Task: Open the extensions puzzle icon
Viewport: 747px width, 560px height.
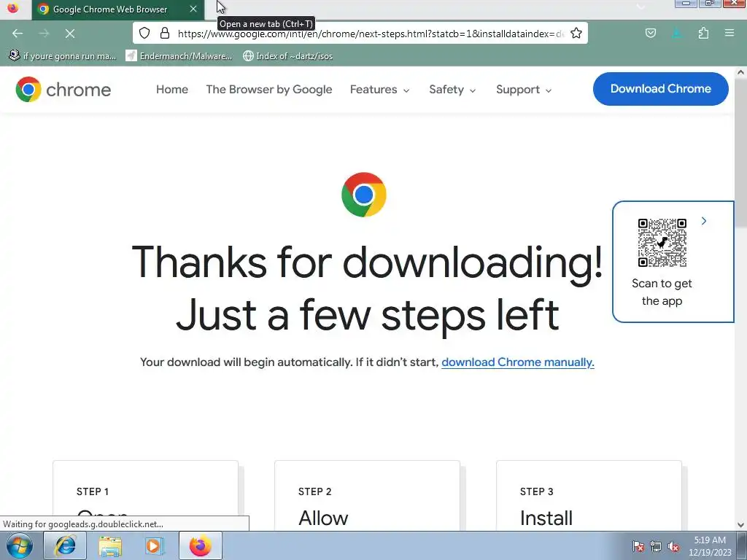Action: [703, 33]
